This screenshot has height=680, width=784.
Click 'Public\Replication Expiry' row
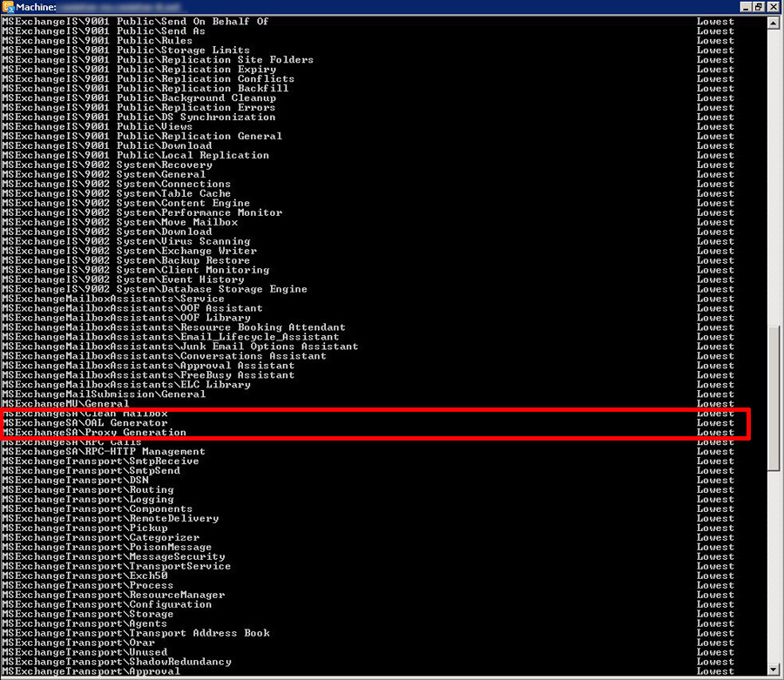[368, 69]
